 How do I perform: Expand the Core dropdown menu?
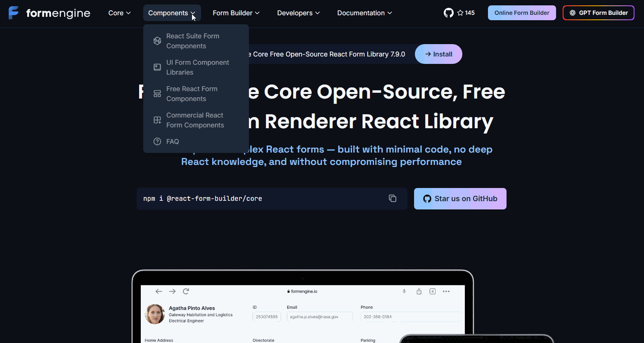tap(119, 13)
